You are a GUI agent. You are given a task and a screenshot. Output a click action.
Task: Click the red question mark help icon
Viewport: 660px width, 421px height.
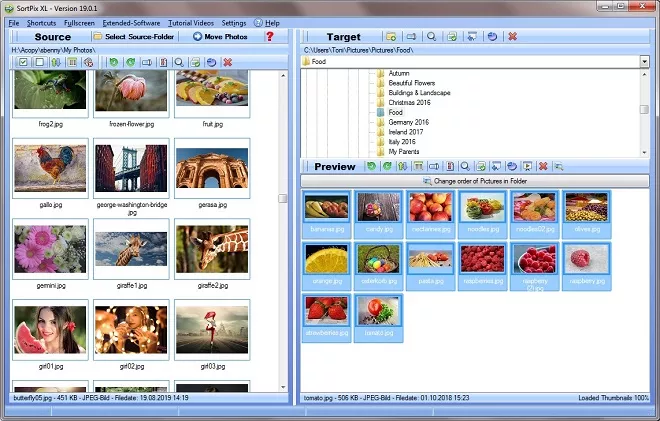[x=269, y=37]
